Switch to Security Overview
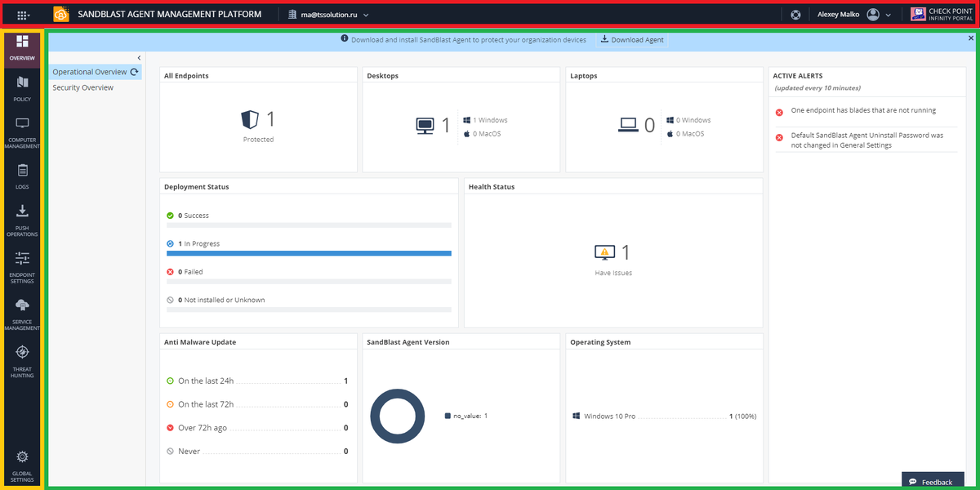The image size is (980, 490). pyautogui.click(x=83, y=87)
